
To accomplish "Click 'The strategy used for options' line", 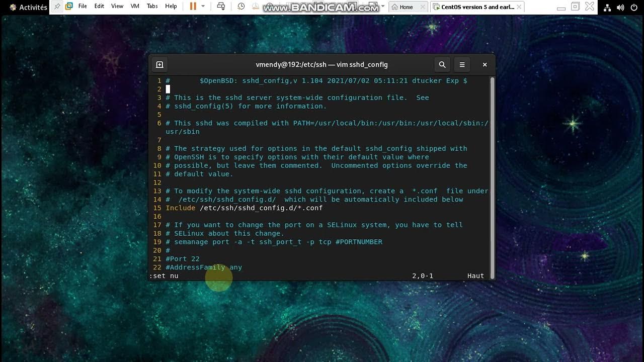I will click(x=316, y=148).
